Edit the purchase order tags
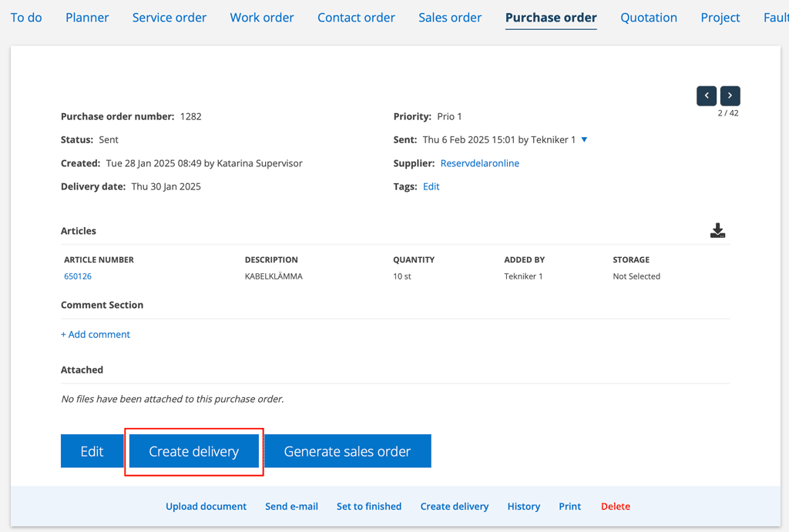789x532 pixels. (431, 186)
